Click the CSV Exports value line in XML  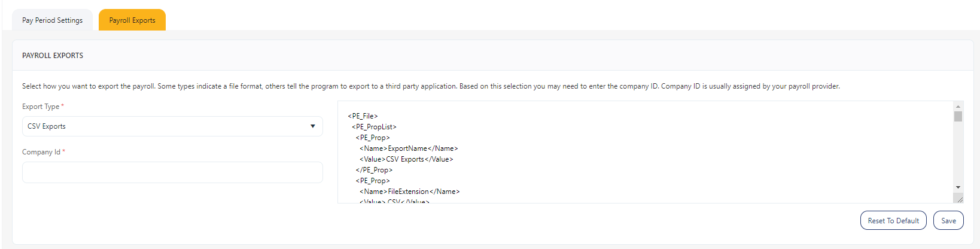point(406,159)
